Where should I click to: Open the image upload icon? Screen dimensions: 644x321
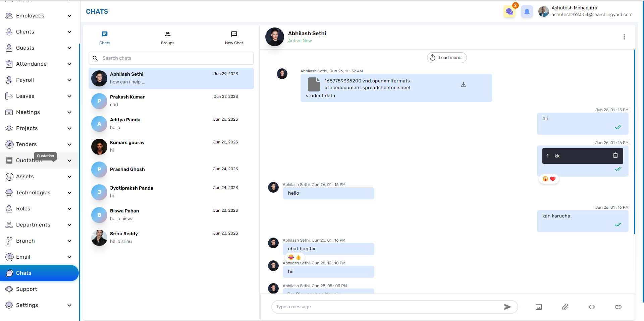[539, 307]
